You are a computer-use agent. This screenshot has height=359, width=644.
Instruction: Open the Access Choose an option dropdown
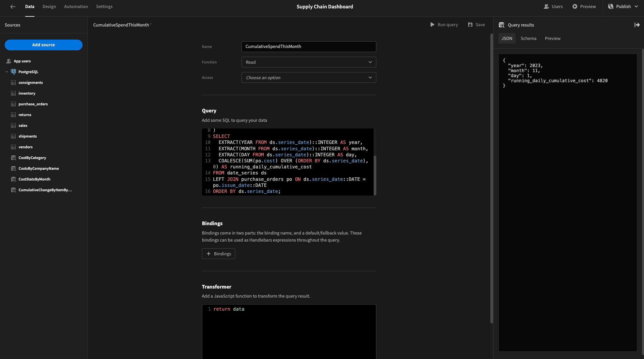tap(309, 78)
